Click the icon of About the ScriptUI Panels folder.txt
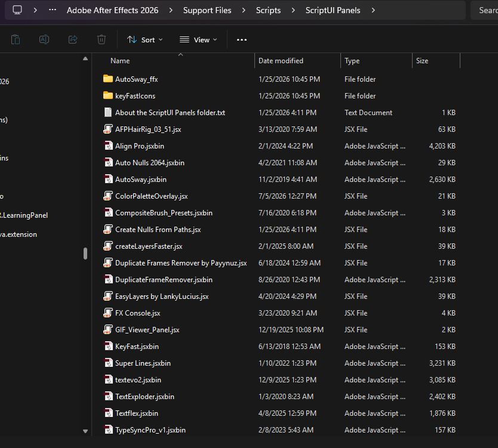 pos(108,112)
